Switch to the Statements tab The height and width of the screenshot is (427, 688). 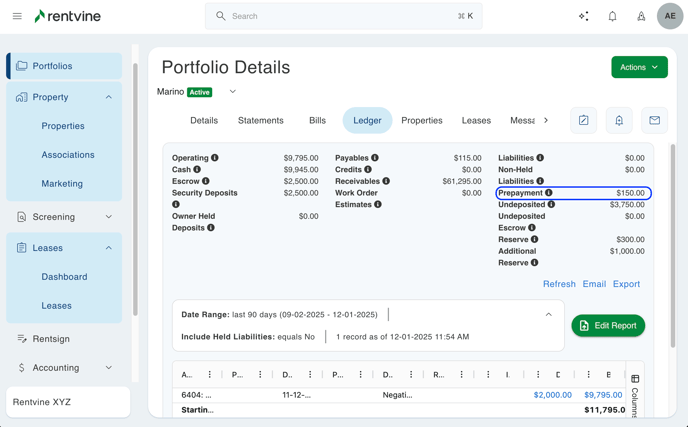tap(260, 120)
